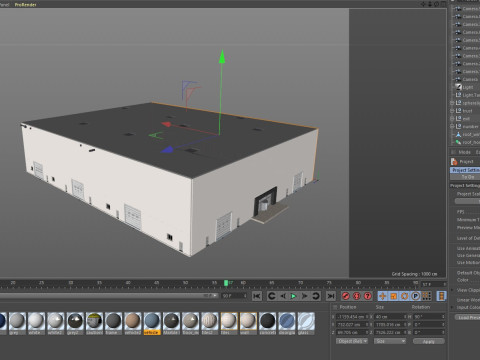Click the timeline playhead marker at frame 57
The width and height of the screenshot is (480, 360).
click(x=226, y=283)
